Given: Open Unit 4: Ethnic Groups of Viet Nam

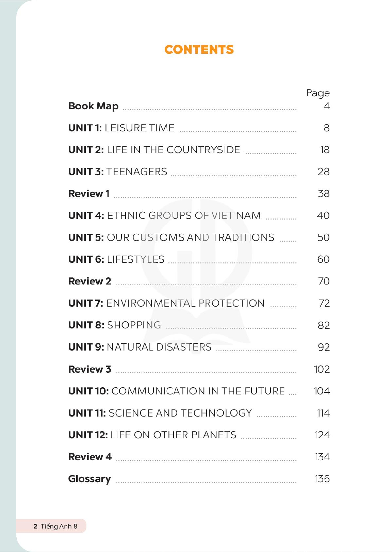Looking at the screenshot, I should 164,215.
